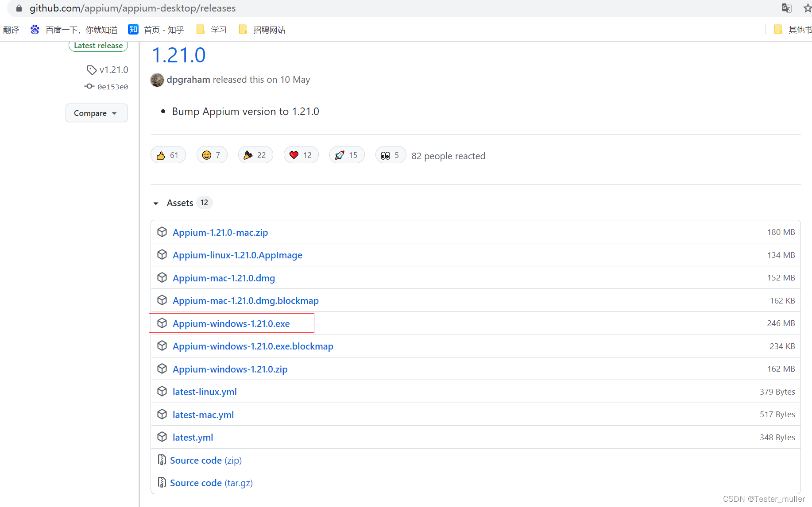Click the thumbs up reaction 61
Image resolution: width=812 pixels, height=507 pixels.
click(168, 155)
